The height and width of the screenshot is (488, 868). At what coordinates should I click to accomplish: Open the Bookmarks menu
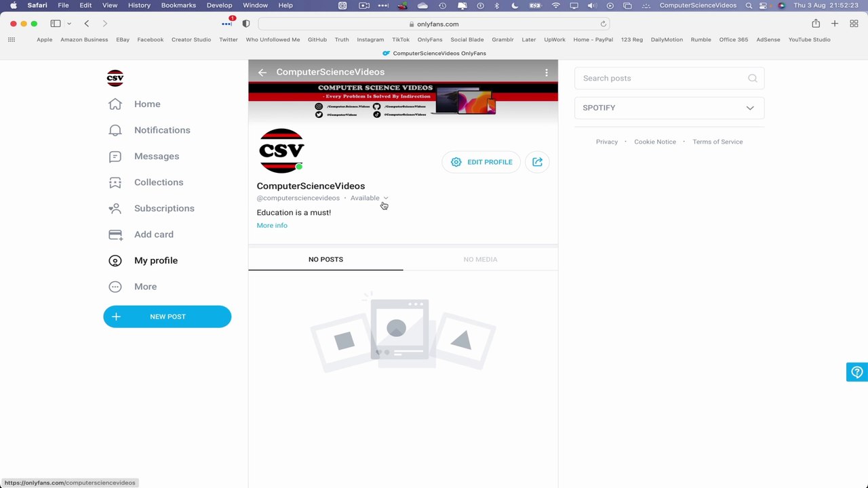(178, 5)
